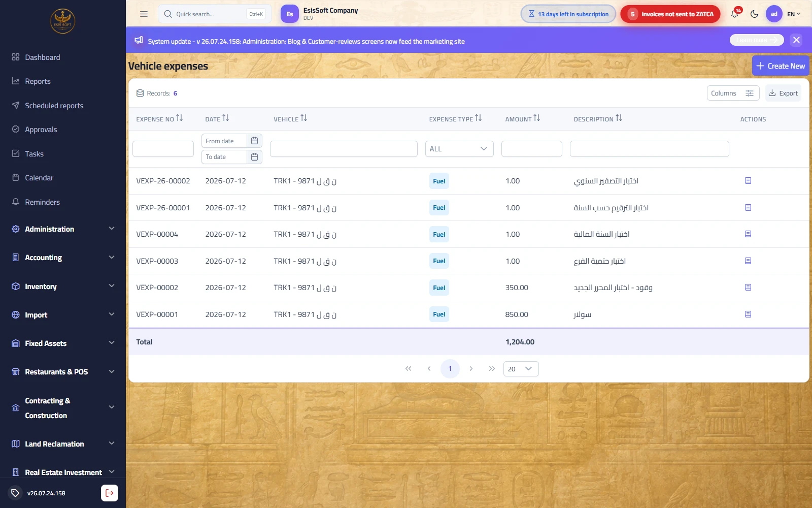Open the Columns settings button
The width and height of the screenshot is (812, 508).
click(x=733, y=93)
